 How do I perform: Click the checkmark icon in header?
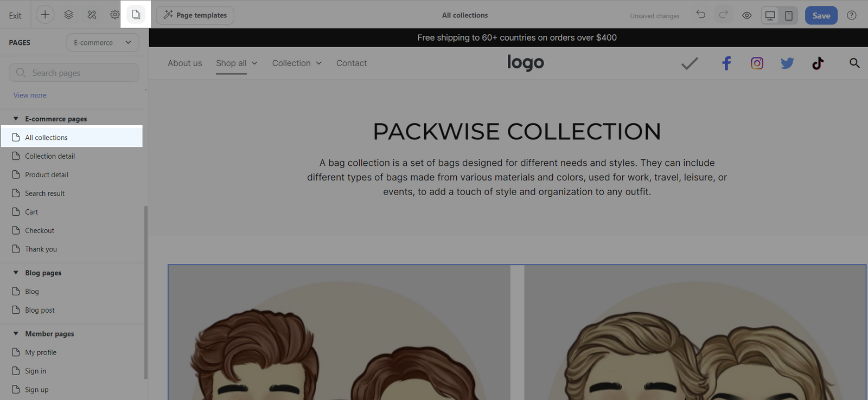(x=690, y=63)
